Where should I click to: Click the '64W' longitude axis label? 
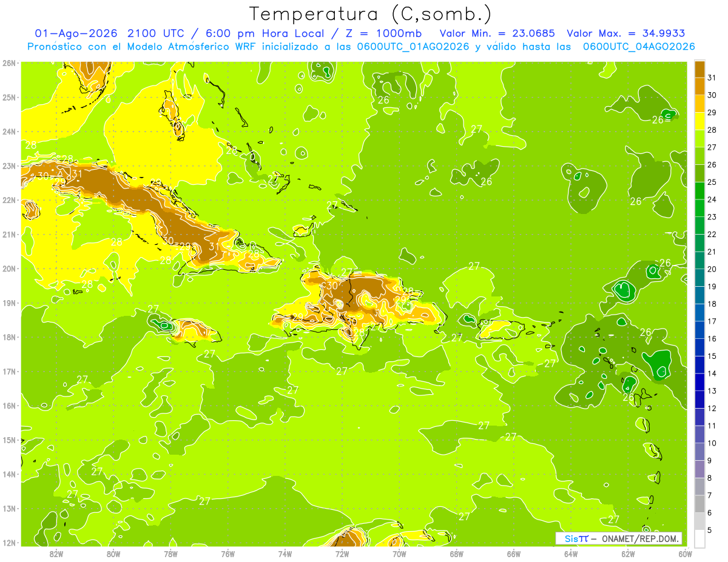[x=571, y=554]
